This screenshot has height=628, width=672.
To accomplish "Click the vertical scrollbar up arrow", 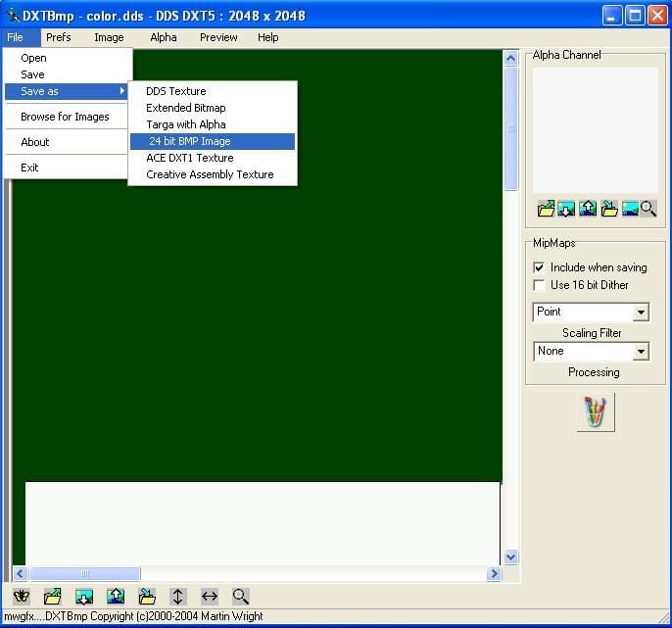I will click(511, 58).
